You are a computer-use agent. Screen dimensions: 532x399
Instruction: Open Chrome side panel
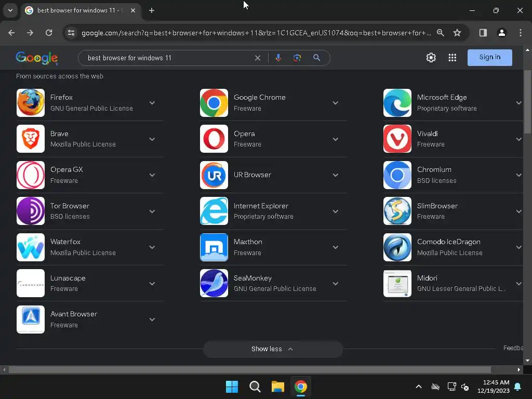pos(483,33)
